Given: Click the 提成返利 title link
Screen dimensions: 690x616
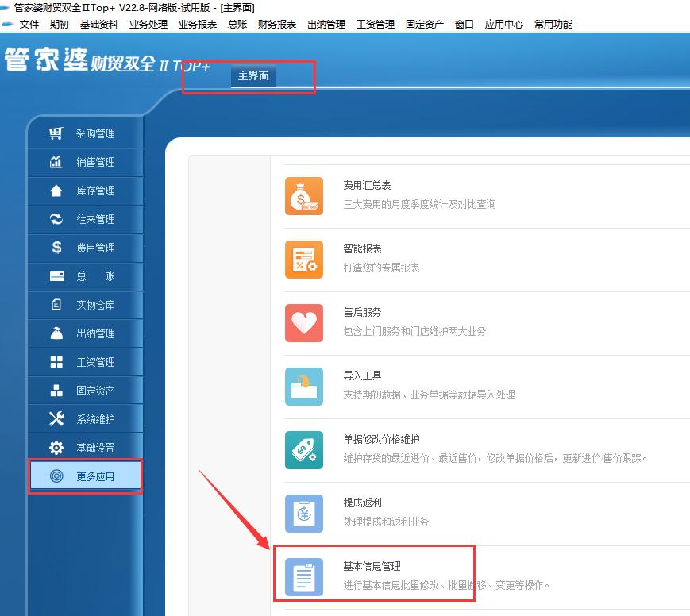Looking at the screenshot, I should (363, 502).
